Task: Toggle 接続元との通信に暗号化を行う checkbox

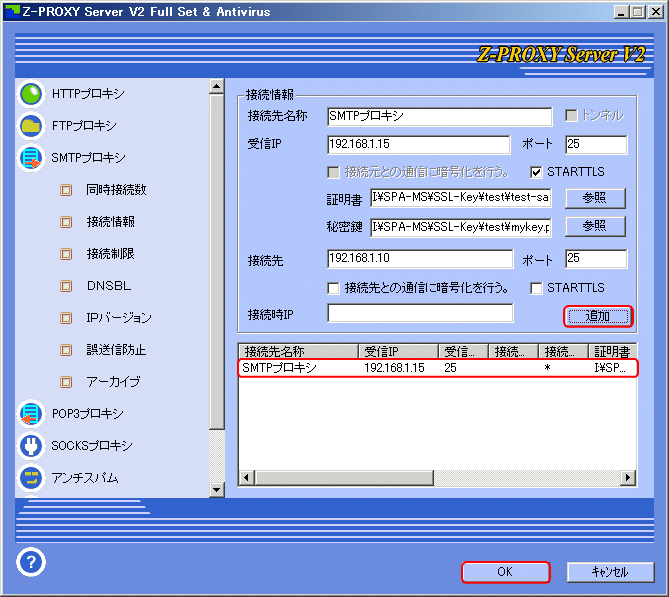Action: click(333, 172)
